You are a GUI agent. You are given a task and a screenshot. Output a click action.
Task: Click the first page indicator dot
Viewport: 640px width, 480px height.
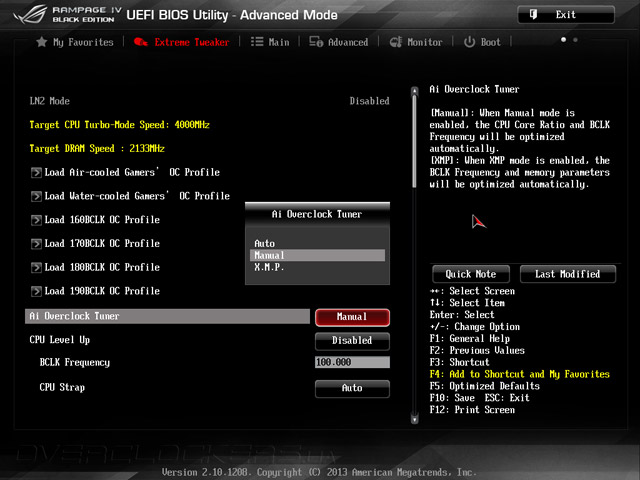(x=563, y=40)
